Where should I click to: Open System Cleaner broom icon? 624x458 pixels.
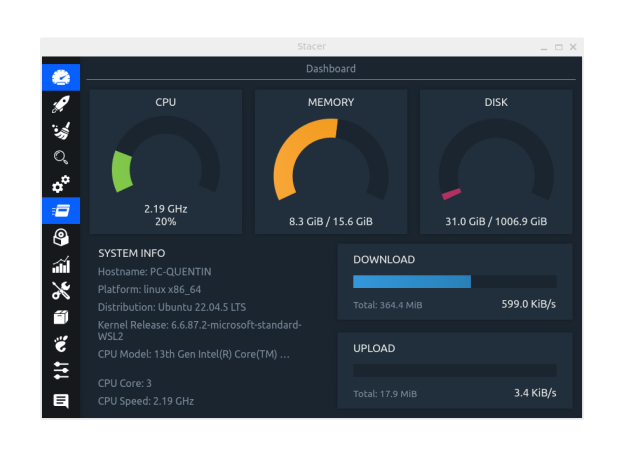[x=61, y=131]
